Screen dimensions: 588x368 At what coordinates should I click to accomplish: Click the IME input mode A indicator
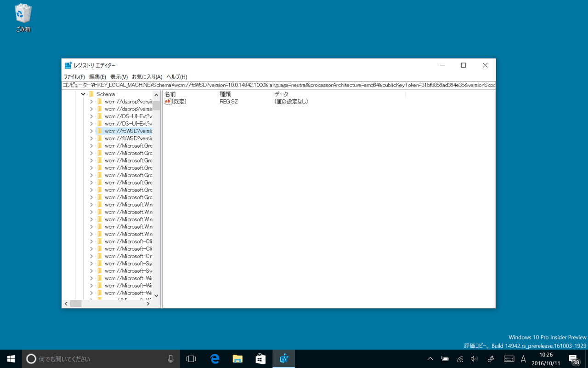(x=523, y=359)
